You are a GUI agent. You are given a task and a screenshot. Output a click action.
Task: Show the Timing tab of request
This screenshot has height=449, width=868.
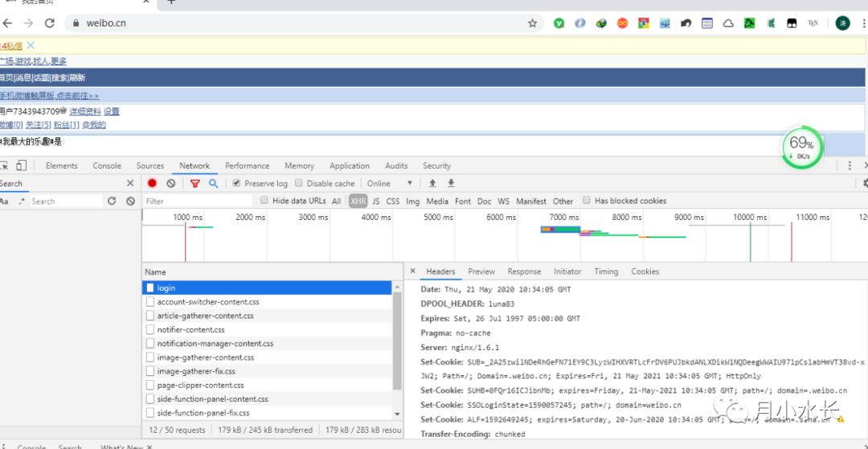[x=606, y=271]
